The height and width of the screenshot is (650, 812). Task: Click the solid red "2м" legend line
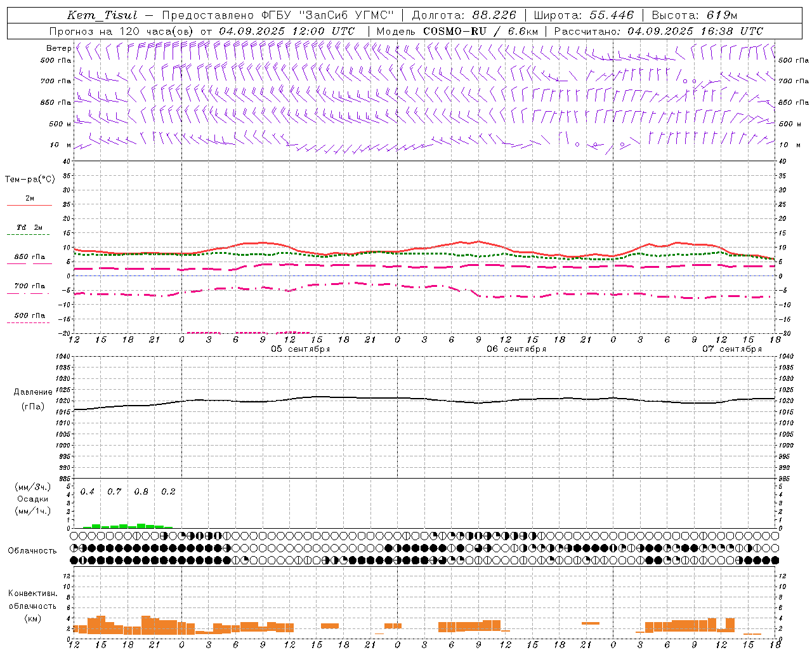click(x=29, y=205)
